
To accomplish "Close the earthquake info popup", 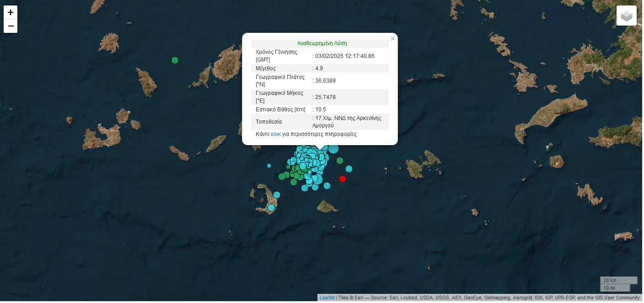I will coord(393,39).
